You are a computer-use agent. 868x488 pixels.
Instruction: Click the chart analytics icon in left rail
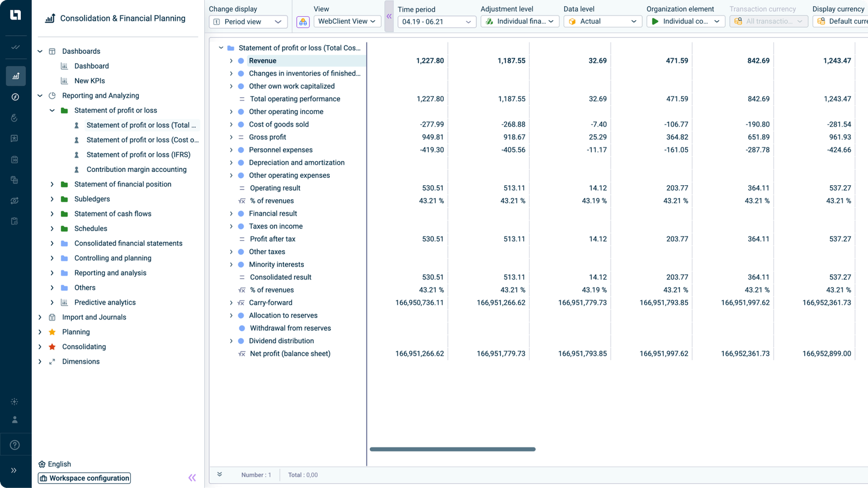(15, 76)
